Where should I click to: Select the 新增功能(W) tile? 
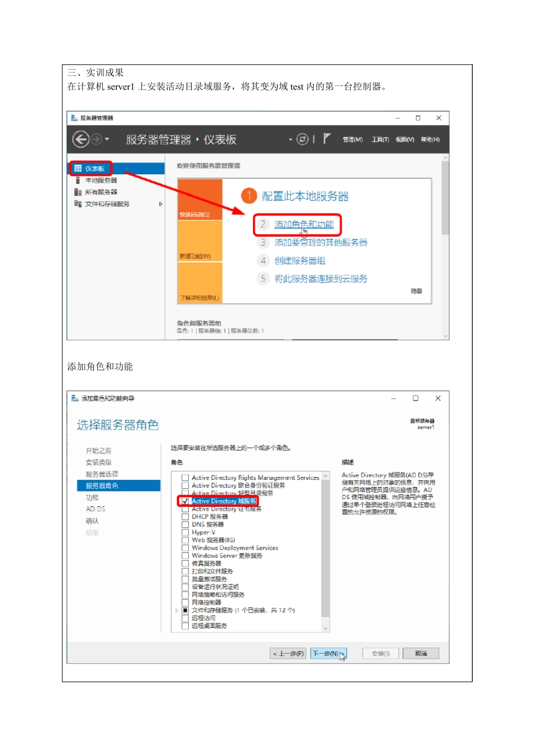[200, 241]
